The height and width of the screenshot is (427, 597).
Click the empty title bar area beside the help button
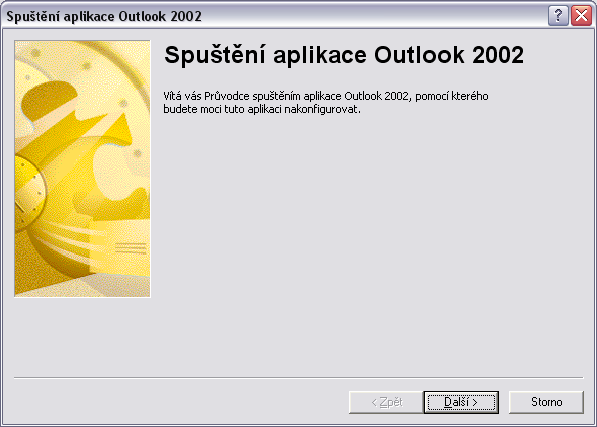pyautogui.click(x=373, y=16)
